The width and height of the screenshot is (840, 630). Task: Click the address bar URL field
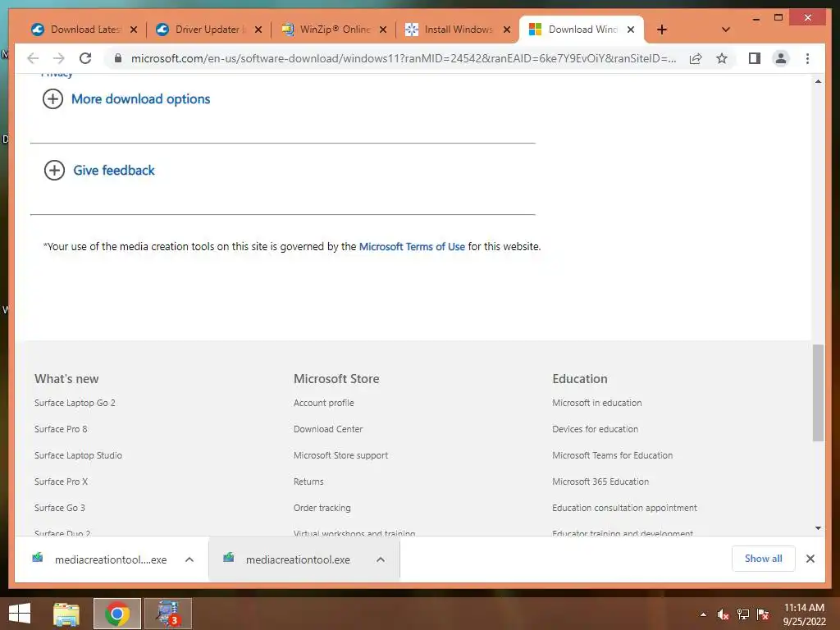(x=404, y=58)
